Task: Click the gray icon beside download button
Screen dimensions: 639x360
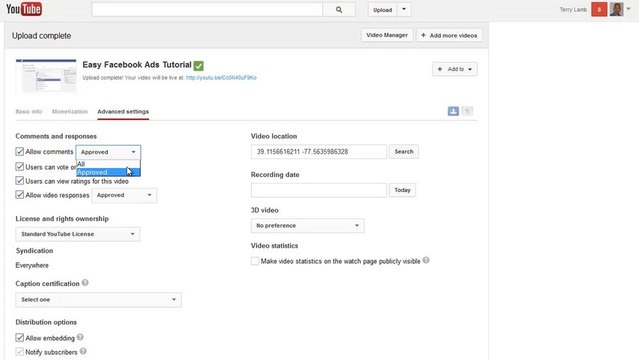Action: [x=467, y=111]
